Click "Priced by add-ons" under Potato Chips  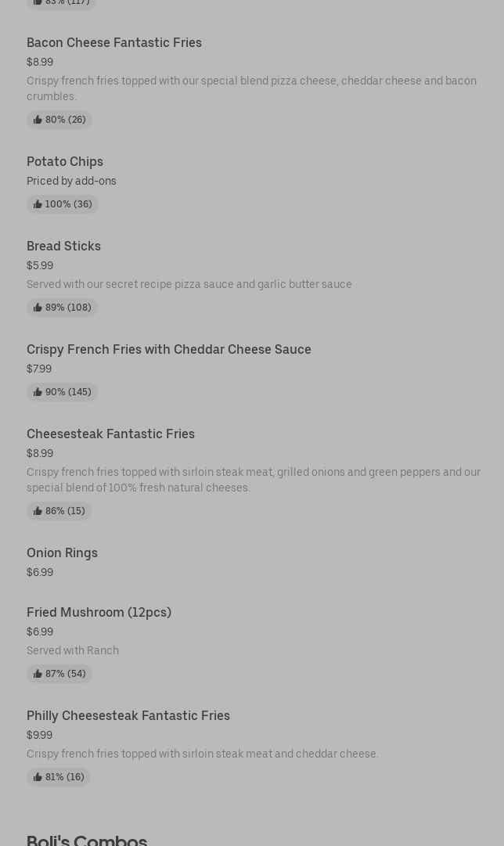pos(71,182)
